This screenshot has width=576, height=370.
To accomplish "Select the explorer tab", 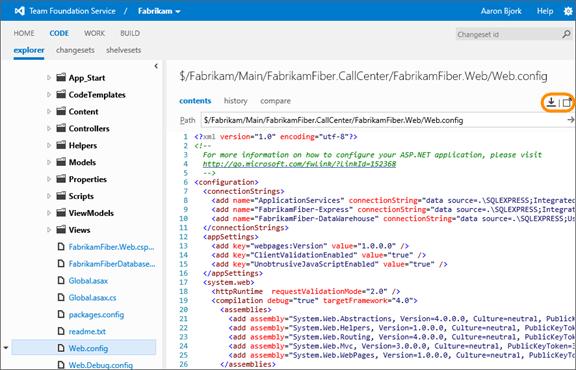I will tap(29, 50).
